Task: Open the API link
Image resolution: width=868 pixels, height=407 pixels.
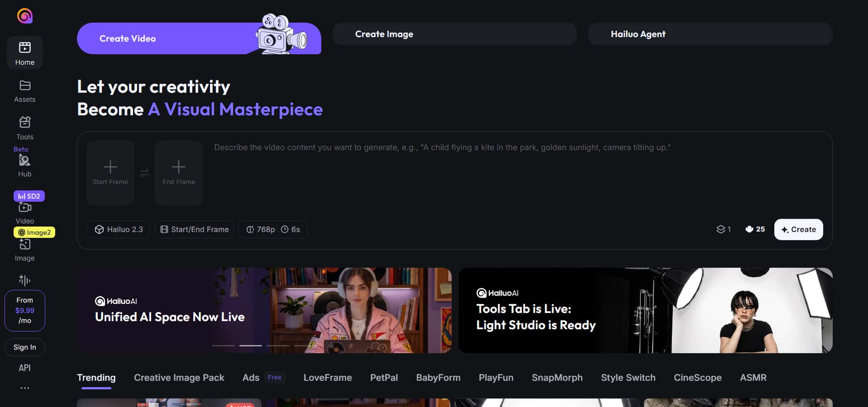Action: tap(25, 368)
